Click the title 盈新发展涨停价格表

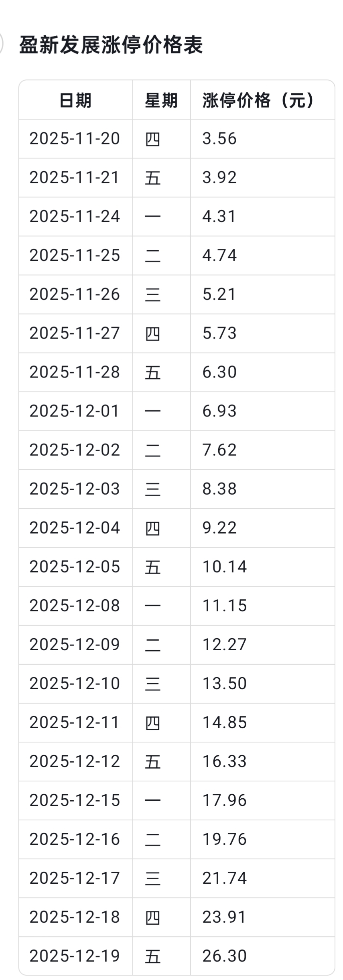(x=111, y=45)
